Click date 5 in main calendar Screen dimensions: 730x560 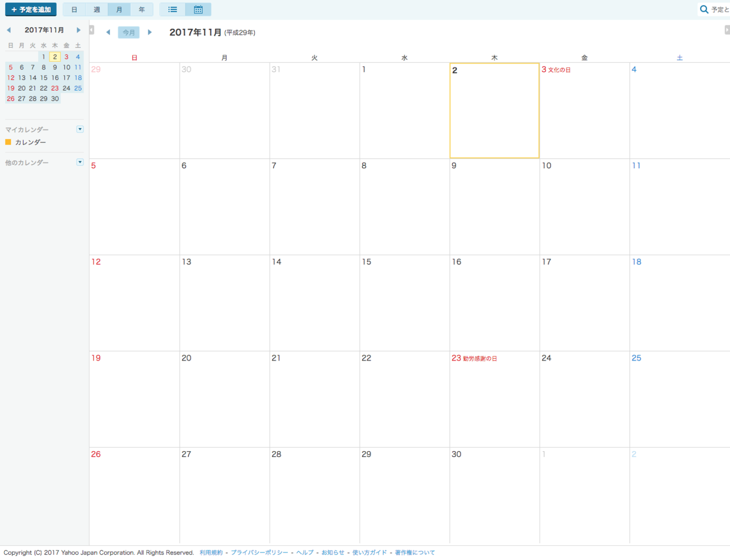(x=94, y=166)
